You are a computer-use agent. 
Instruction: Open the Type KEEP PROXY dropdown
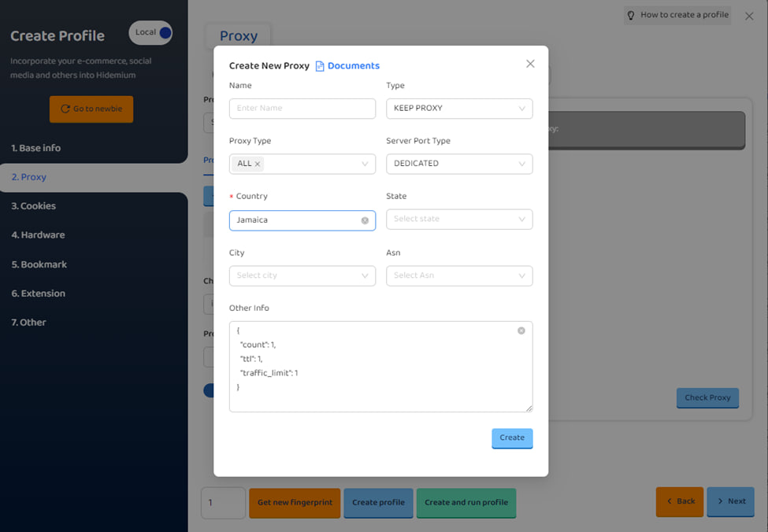tap(458, 109)
